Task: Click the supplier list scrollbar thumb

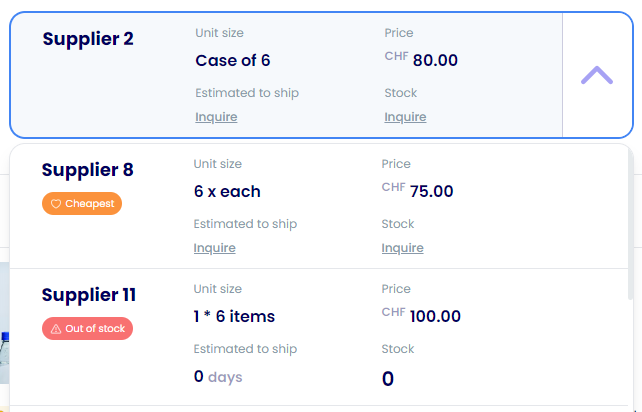Action: (631, 223)
